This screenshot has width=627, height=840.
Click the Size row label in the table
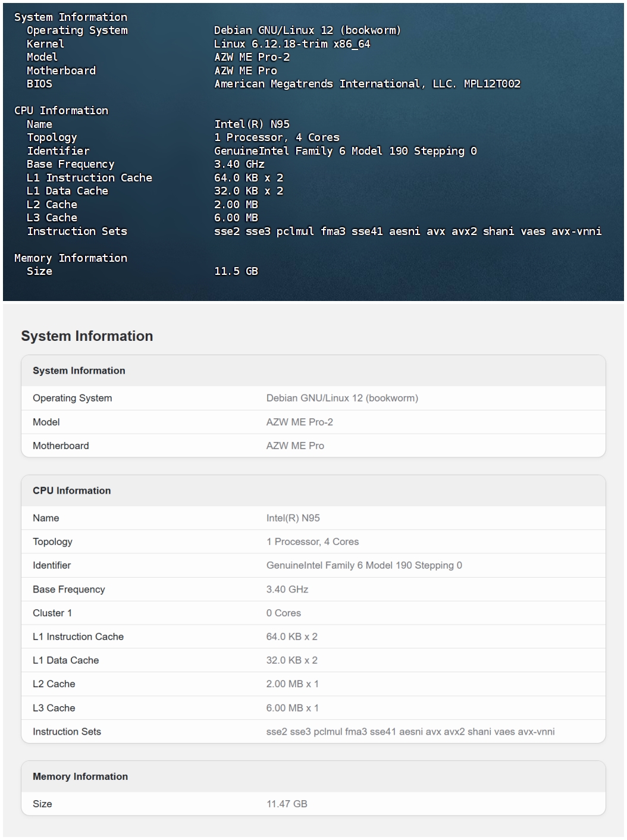42,804
